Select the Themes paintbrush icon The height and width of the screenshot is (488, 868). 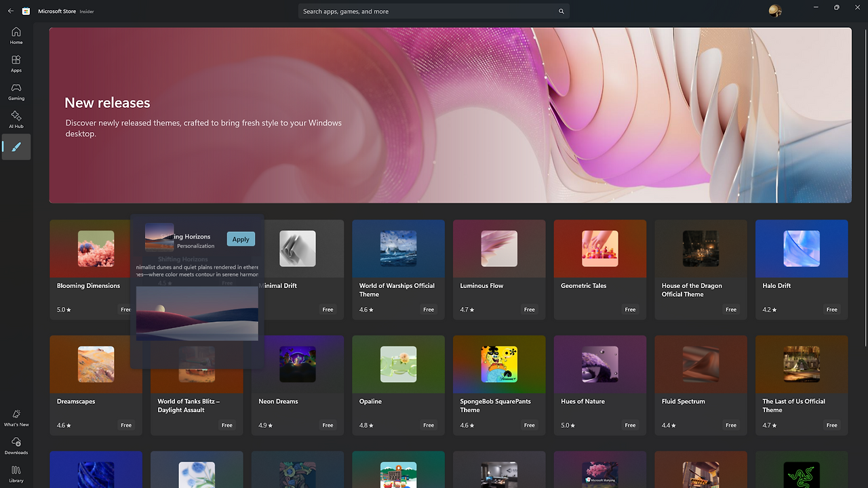[16, 146]
